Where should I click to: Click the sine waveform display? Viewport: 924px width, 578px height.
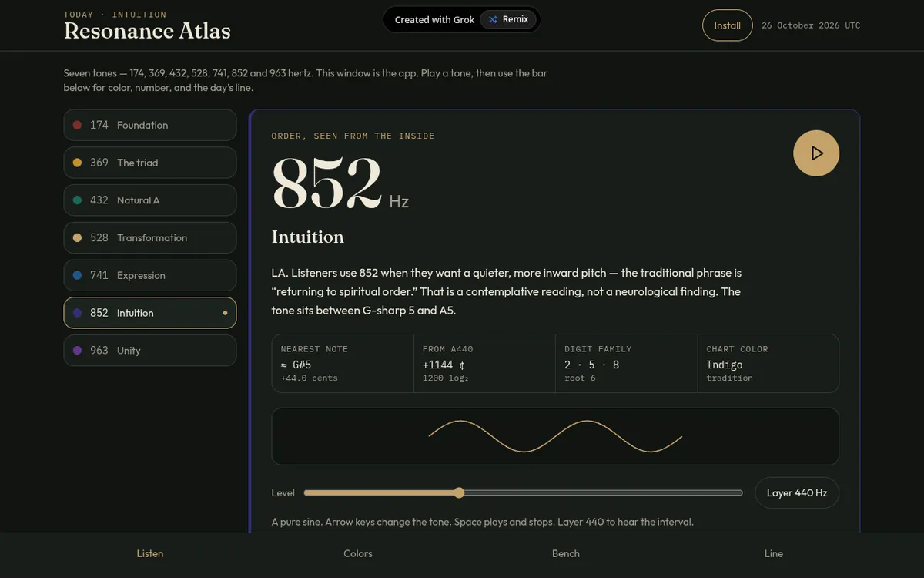point(555,436)
